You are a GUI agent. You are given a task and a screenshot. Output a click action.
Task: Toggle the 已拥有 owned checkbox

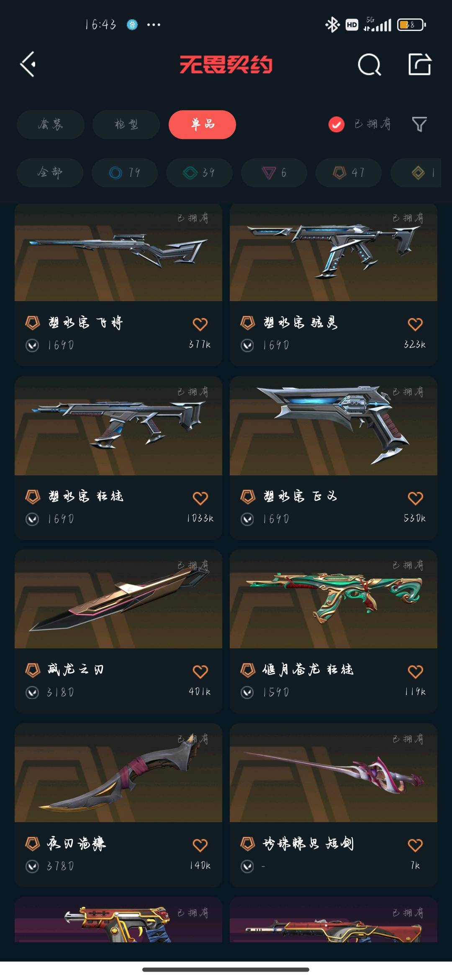(x=336, y=124)
